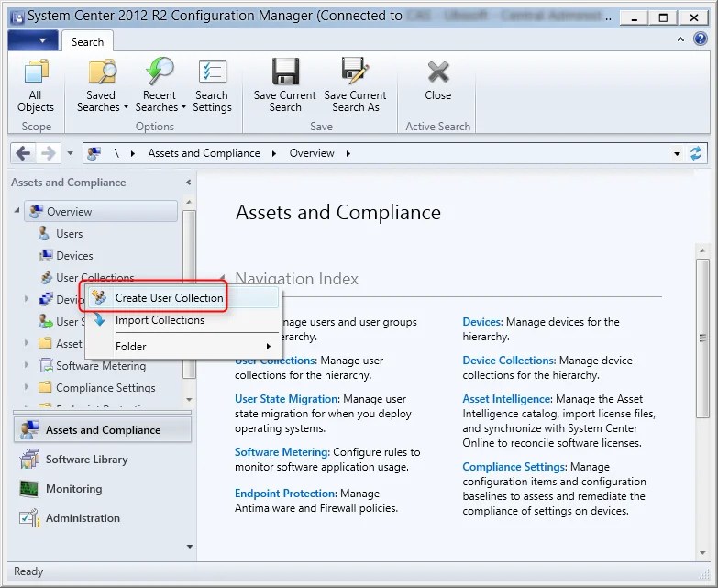Open the navigation history dropdown arrow

pos(70,153)
